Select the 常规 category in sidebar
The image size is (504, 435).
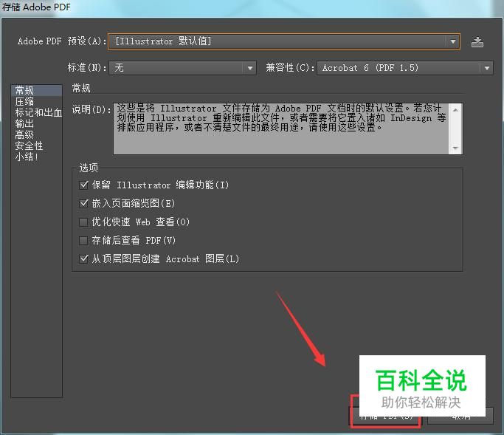point(36,90)
